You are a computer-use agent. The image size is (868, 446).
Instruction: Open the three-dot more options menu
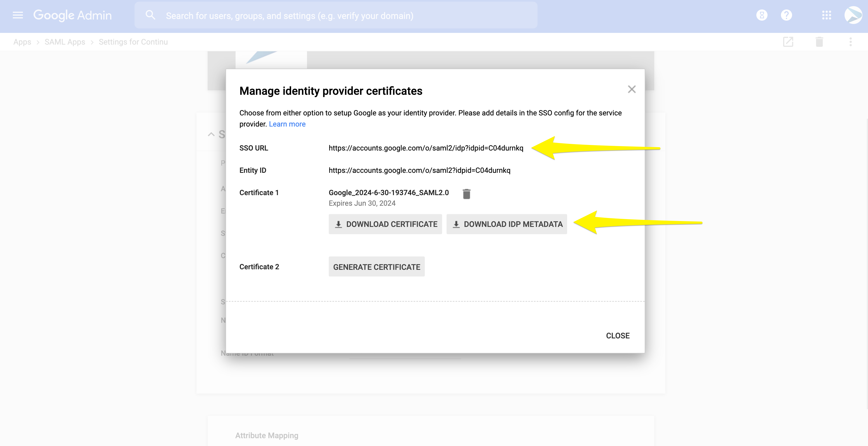pyautogui.click(x=850, y=42)
